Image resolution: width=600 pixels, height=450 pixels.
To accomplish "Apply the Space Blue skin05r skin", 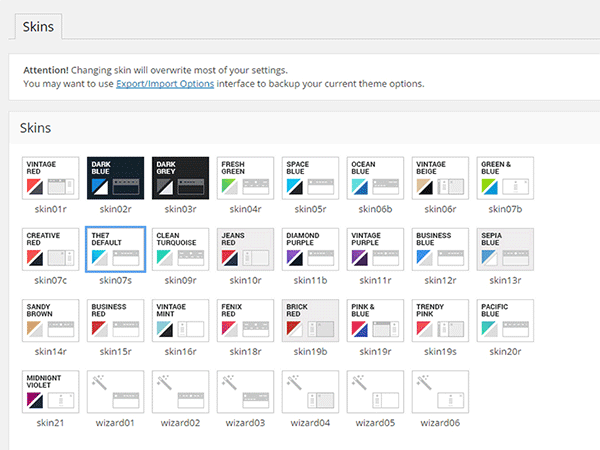I will coord(310,178).
